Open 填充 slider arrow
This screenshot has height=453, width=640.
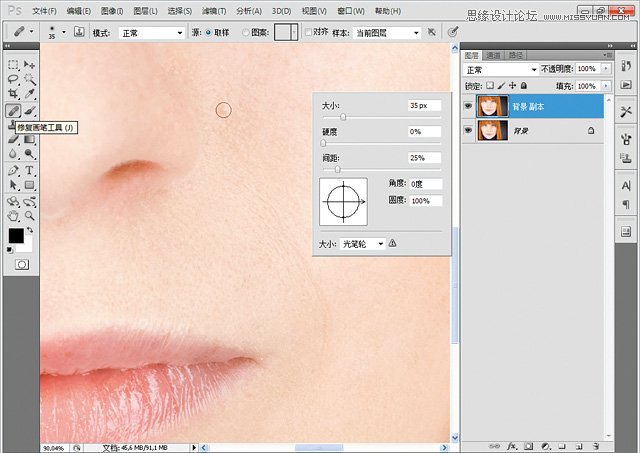(x=606, y=86)
